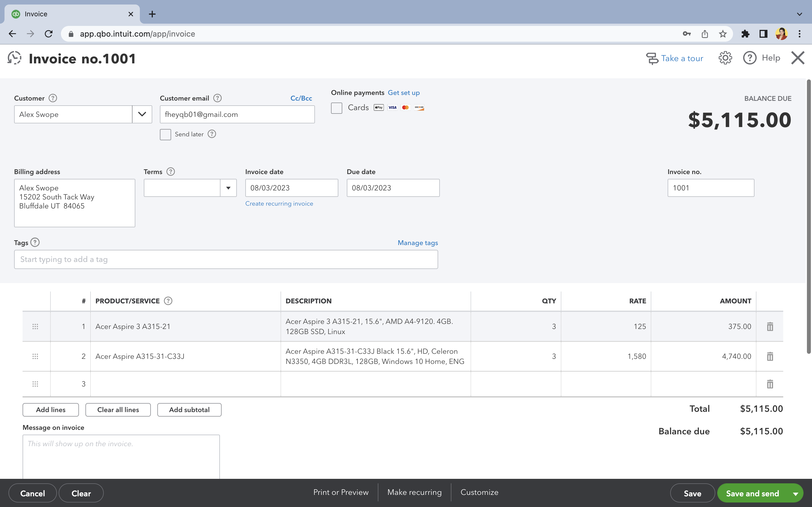Delete line 2 Acer Aspire A315-31-C33J row
The image size is (812, 507).
tap(770, 356)
